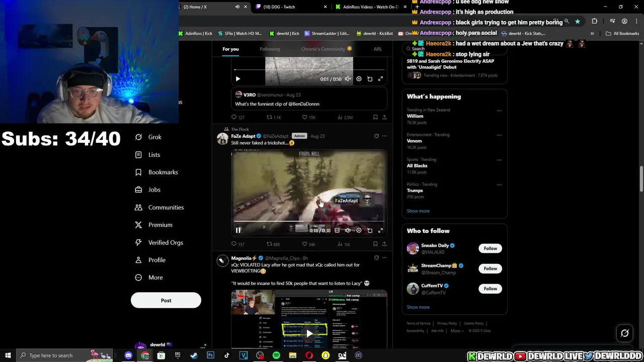Screen dimensions: 644x362
Task: Like FaZe Adapt post with 34K likes
Action: [x=308, y=244]
